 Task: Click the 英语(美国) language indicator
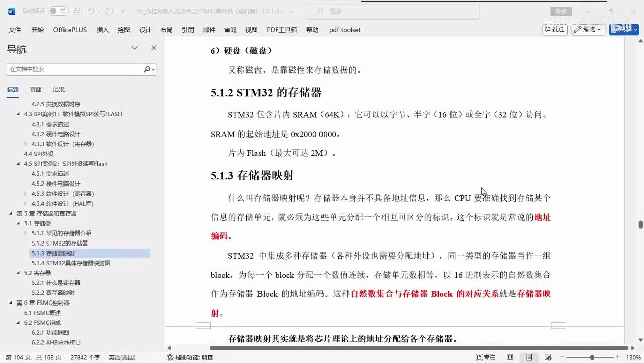pyautogui.click(x=122, y=357)
